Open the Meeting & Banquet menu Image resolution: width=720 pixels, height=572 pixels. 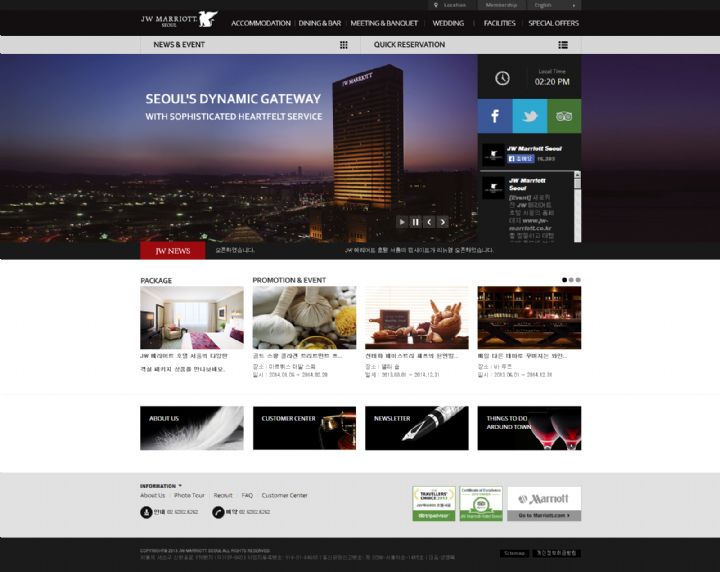click(384, 23)
